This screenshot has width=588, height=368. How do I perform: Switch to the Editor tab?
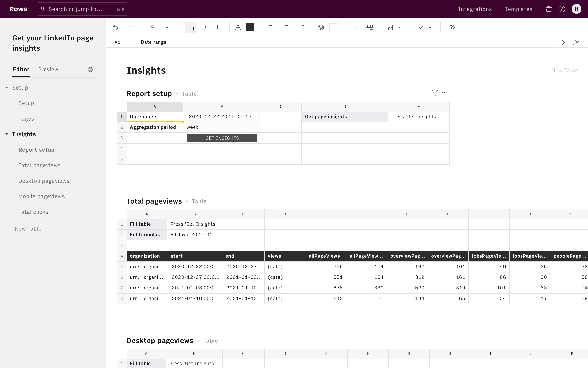point(21,69)
